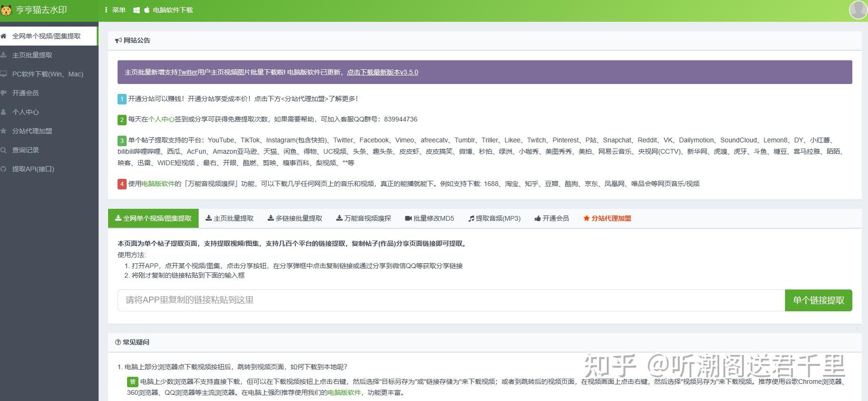Click the Windows logo icon in the top bar
The height and width of the screenshot is (401, 868).
tap(137, 10)
